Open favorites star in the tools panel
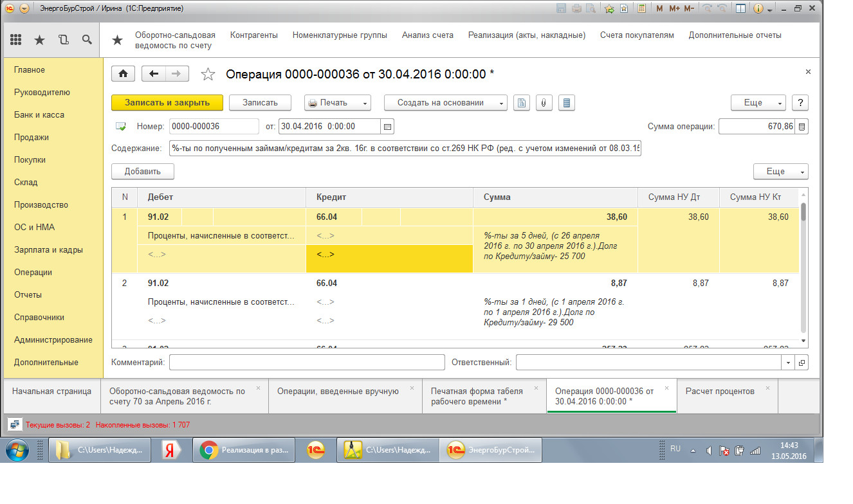This screenshot has height=504, width=853. pyautogui.click(x=39, y=40)
